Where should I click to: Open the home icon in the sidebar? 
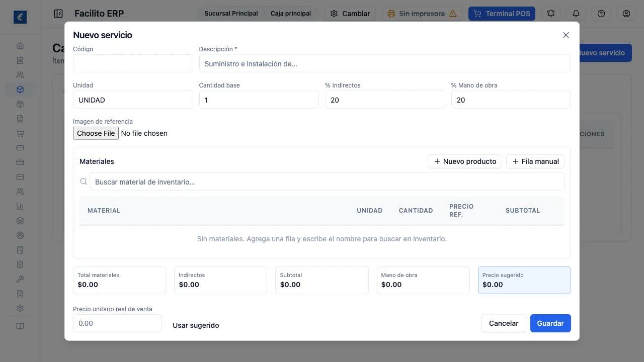click(x=20, y=46)
